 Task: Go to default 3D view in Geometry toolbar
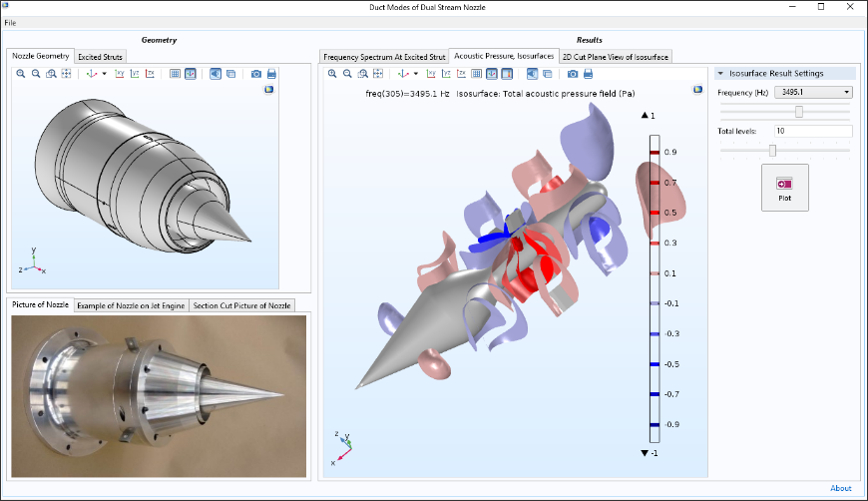(x=92, y=74)
